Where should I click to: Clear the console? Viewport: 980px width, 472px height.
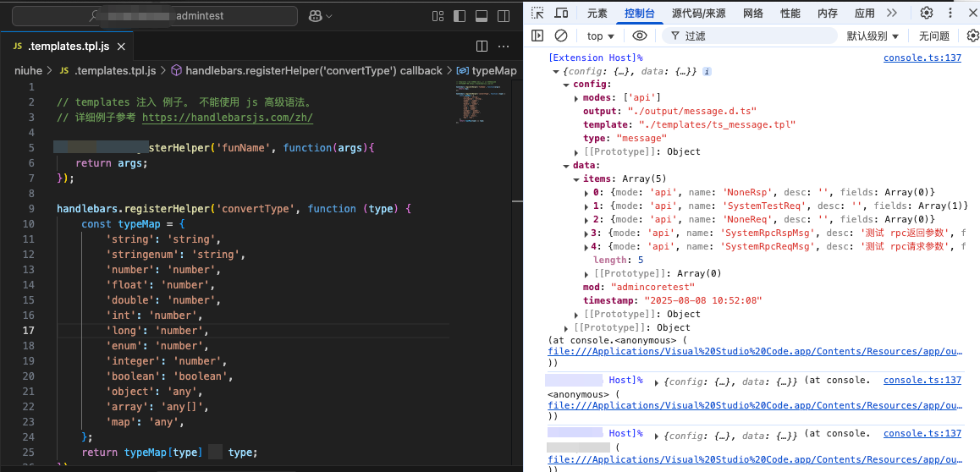click(561, 36)
